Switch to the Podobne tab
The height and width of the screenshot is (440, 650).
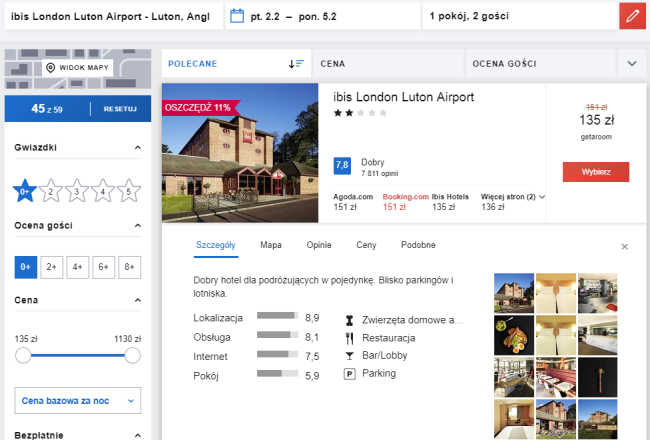click(418, 245)
